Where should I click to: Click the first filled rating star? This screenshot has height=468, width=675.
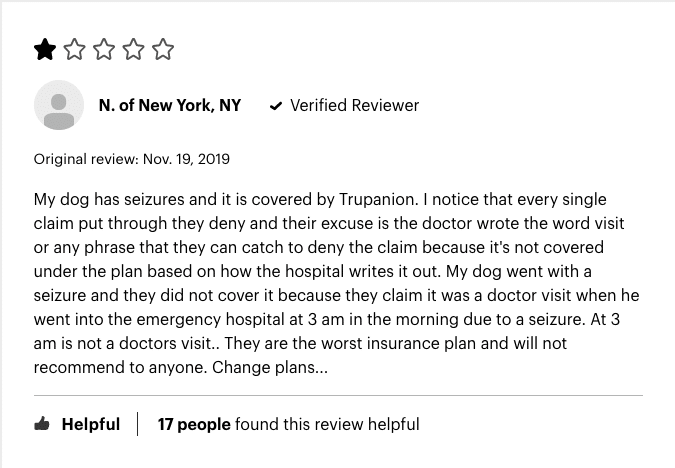point(45,49)
